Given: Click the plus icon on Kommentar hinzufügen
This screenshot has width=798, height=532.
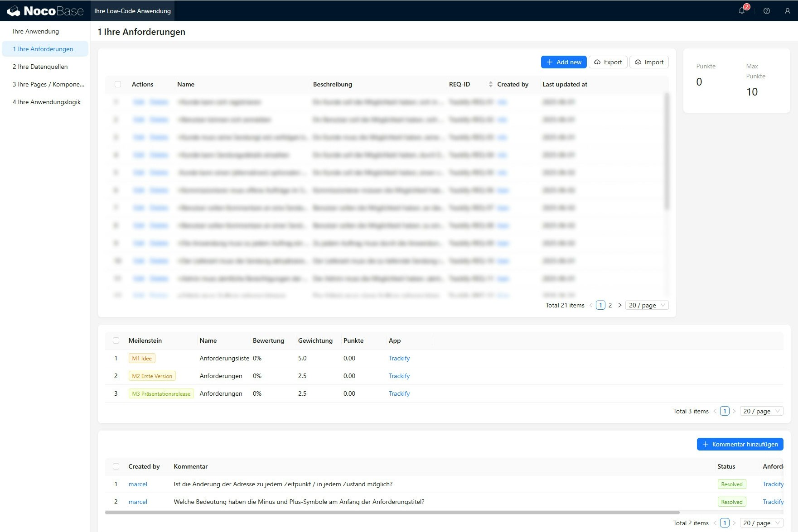Looking at the screenshot, I should [x=705, y=444].
